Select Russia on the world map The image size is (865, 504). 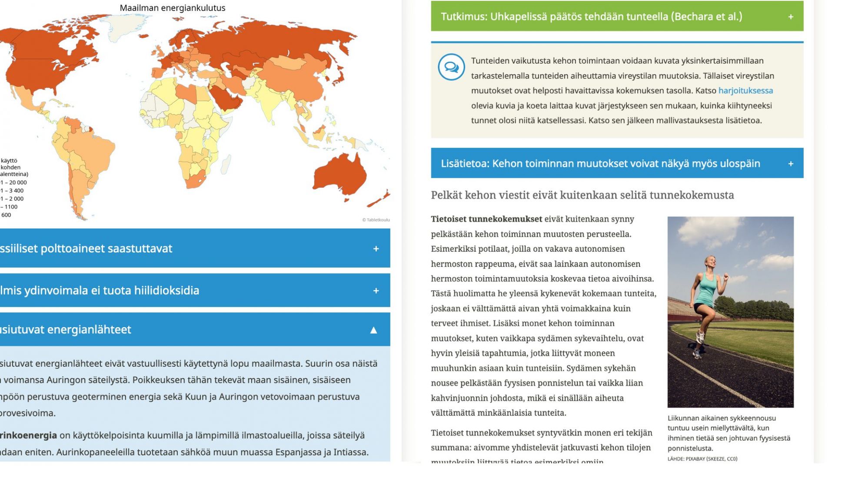269,39
